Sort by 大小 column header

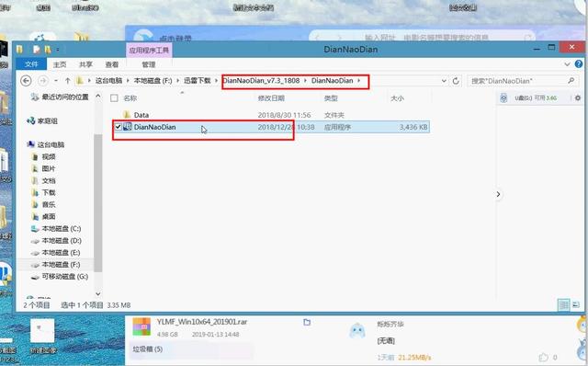397,98
